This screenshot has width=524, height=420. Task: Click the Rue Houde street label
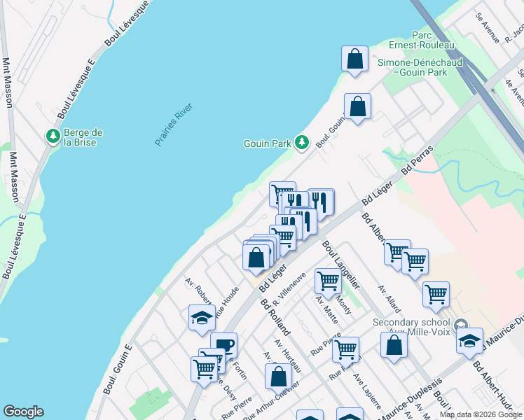pos(227,302)
